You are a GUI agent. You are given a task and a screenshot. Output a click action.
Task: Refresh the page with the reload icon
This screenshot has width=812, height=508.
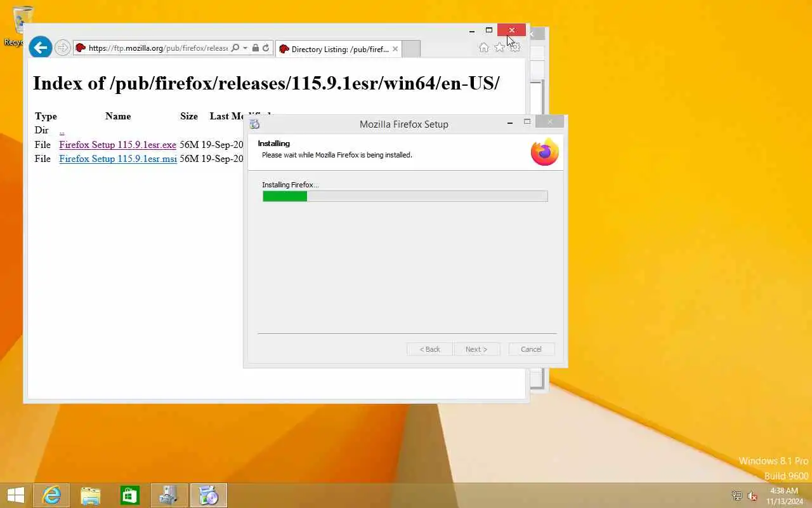tap(266, 48)
